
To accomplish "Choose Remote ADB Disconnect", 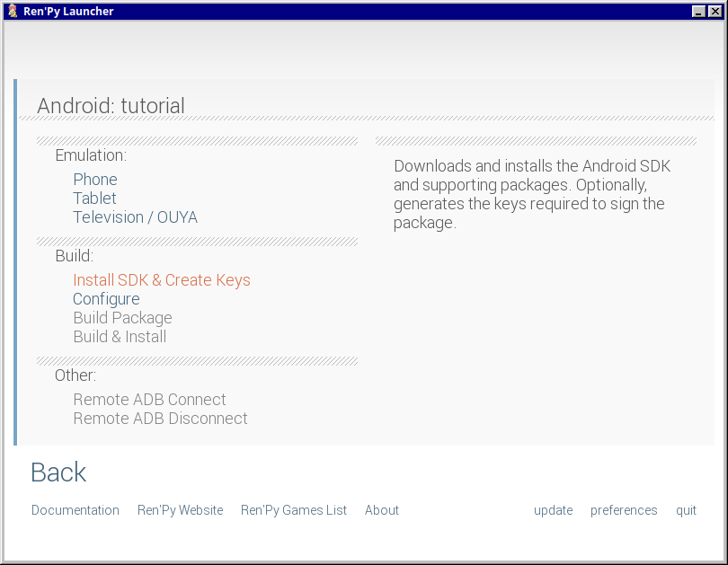I will [160, 419].
